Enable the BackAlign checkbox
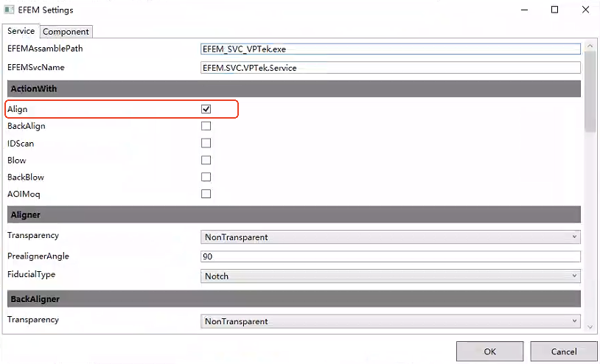This screenshot has height=364, width=600. pyautogui.click(x=206, y=126)
